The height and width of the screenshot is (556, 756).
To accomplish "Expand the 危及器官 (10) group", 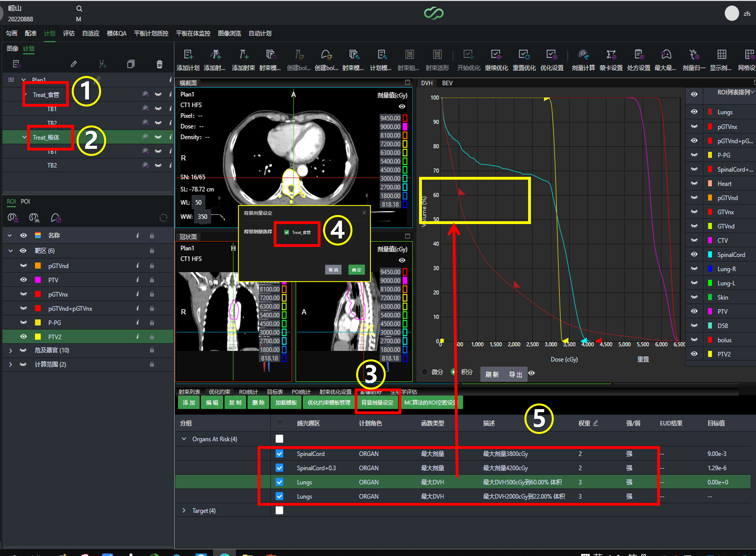I will (x=10, y=350).
